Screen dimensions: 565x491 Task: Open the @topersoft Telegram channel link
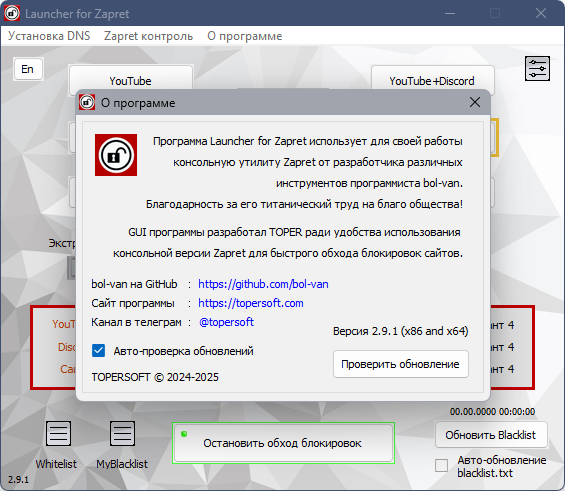226,322
